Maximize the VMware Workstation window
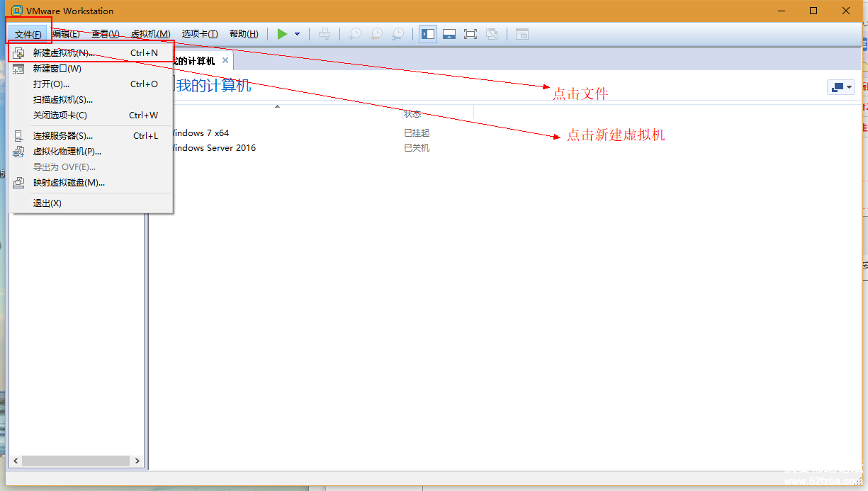 point(814,11)
